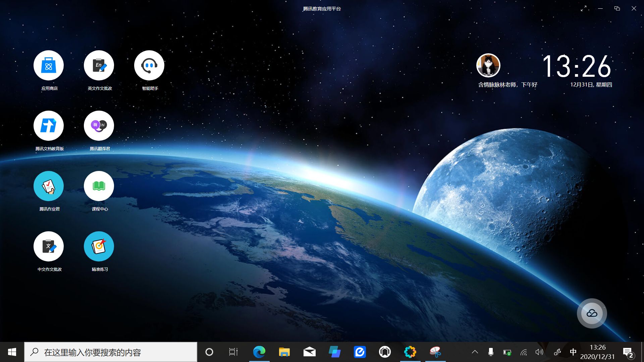Open the Mail app from taskbar
The image size is (644, 362).
[x=309, y=352]
